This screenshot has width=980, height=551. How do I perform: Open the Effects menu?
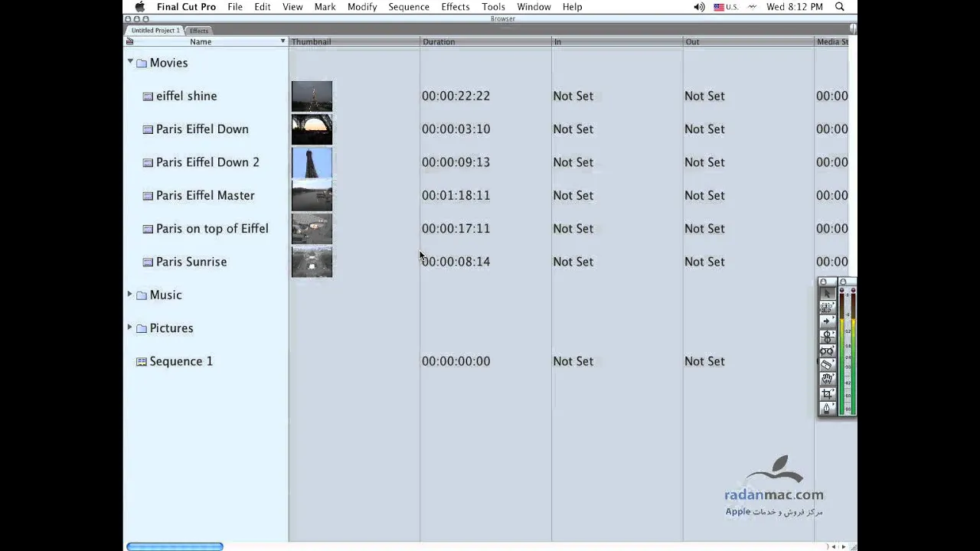click(x=456, y=7)
